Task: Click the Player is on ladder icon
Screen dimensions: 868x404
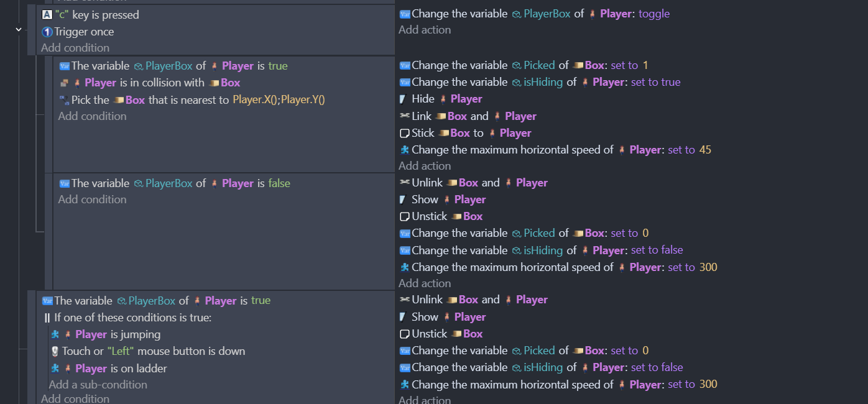Action: tap(55, 369)
